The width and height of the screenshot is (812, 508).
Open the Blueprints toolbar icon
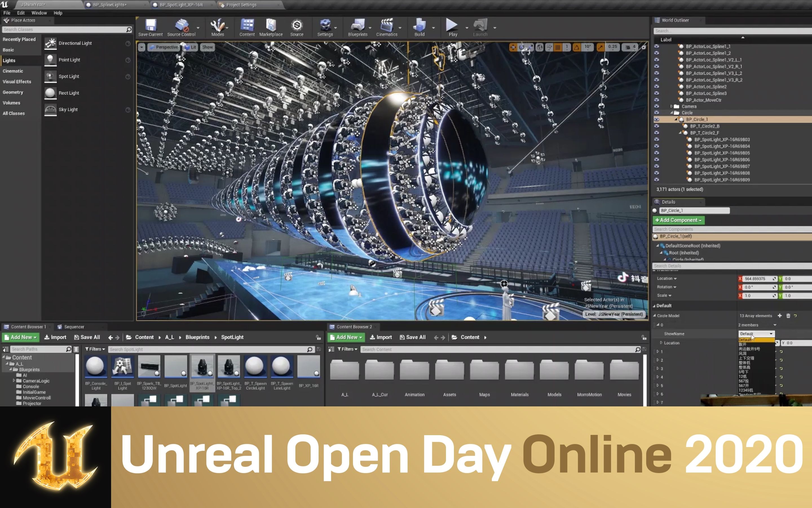(358, 28)
